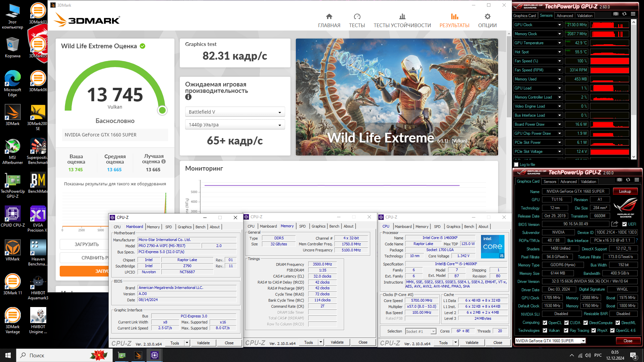Click Validate in the CPU-Z Memory window

[x=337, y=342]
